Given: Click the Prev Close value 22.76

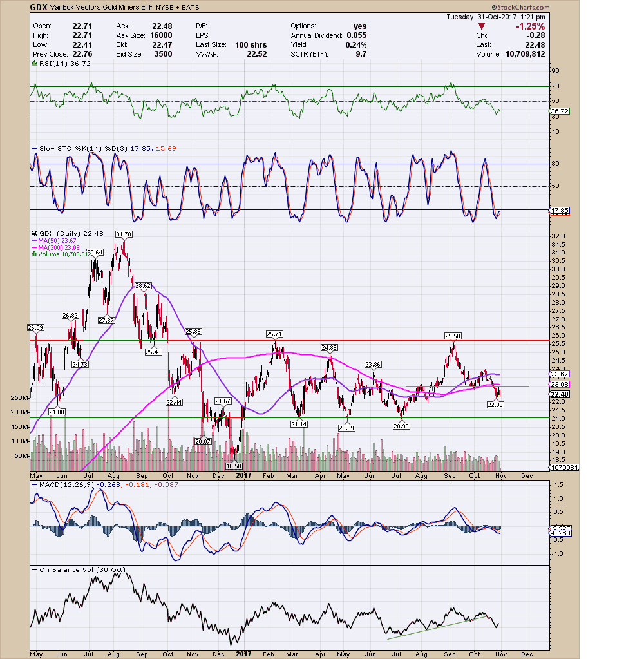Looking at the screenshot, I should coord(82,54).
